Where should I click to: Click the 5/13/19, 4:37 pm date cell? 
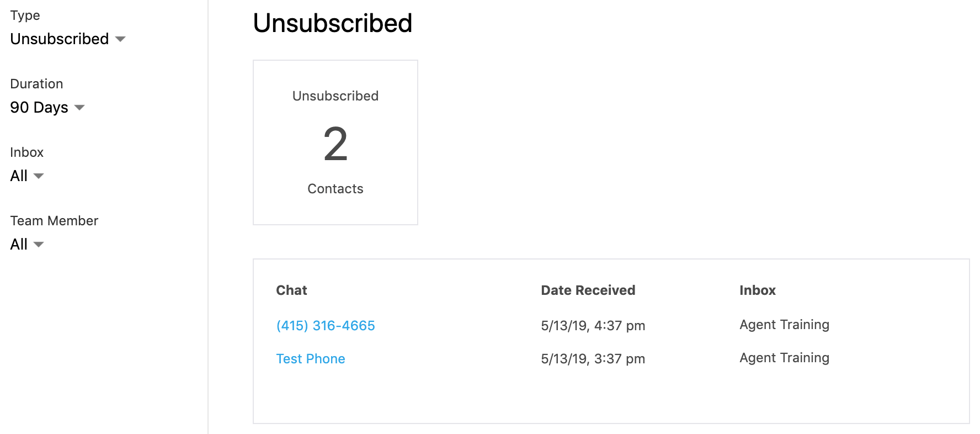[x=593, y=326]
